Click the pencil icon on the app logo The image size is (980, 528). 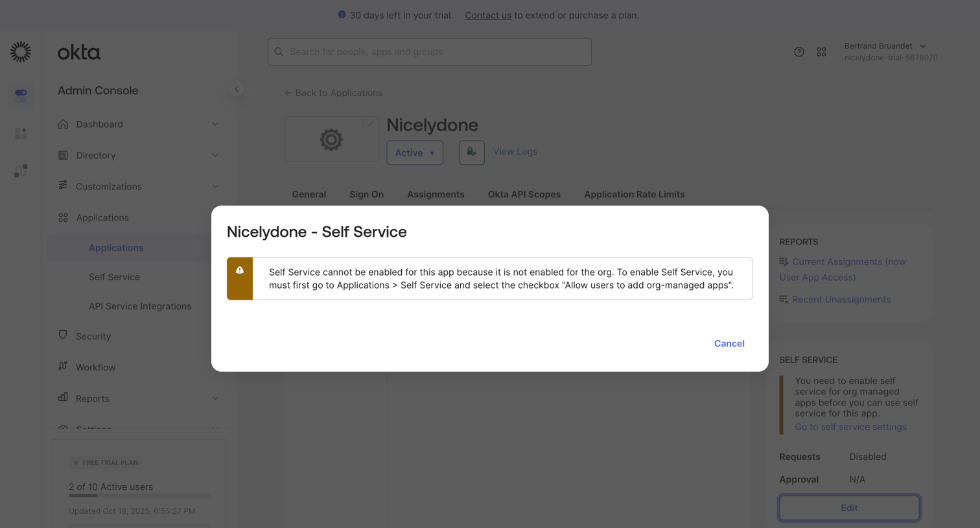(x=369, y=125)
